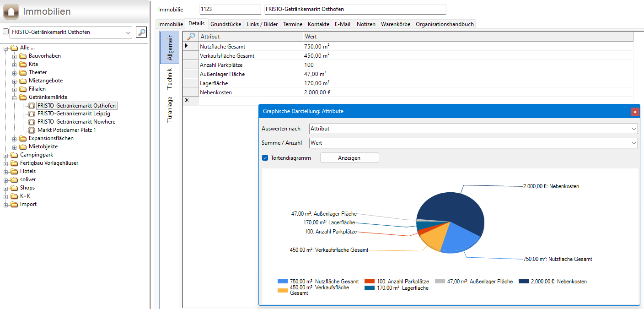Uncheck the Tortendiagramm checkbox
This screenshot has width=644, height=309.
pos(265,158)
